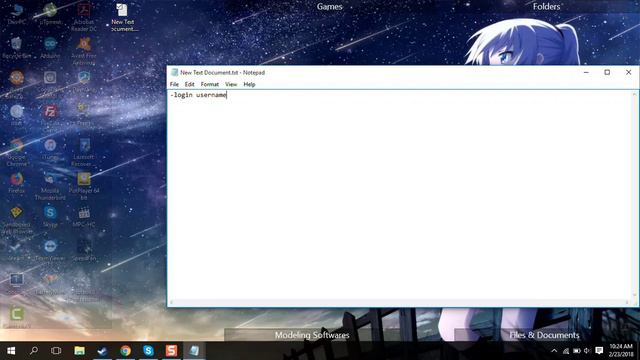640x360 pixels.
Task: Open the Windows Start menu
Action: tap(11, 351)
